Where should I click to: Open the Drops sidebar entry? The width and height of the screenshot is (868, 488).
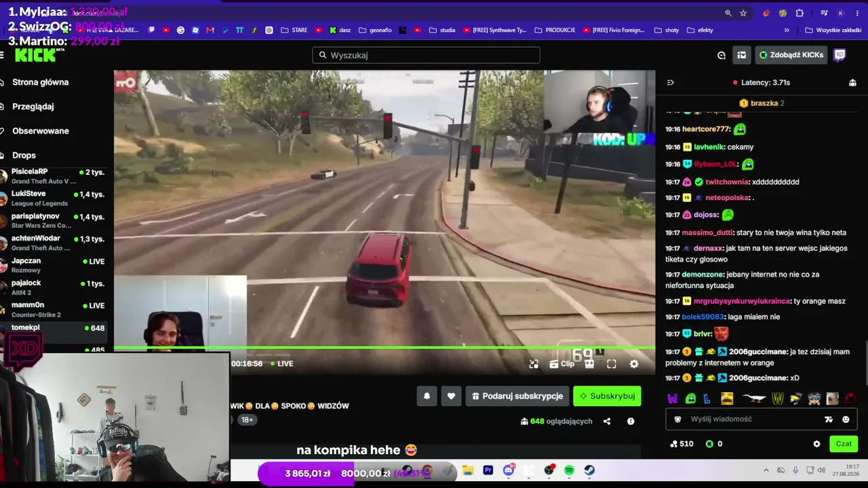24,155
